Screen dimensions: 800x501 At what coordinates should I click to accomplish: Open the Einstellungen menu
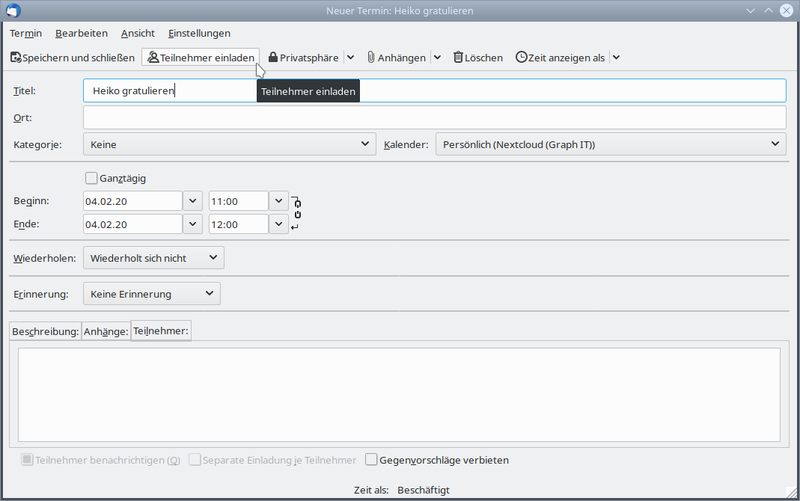tap(199, 33)
